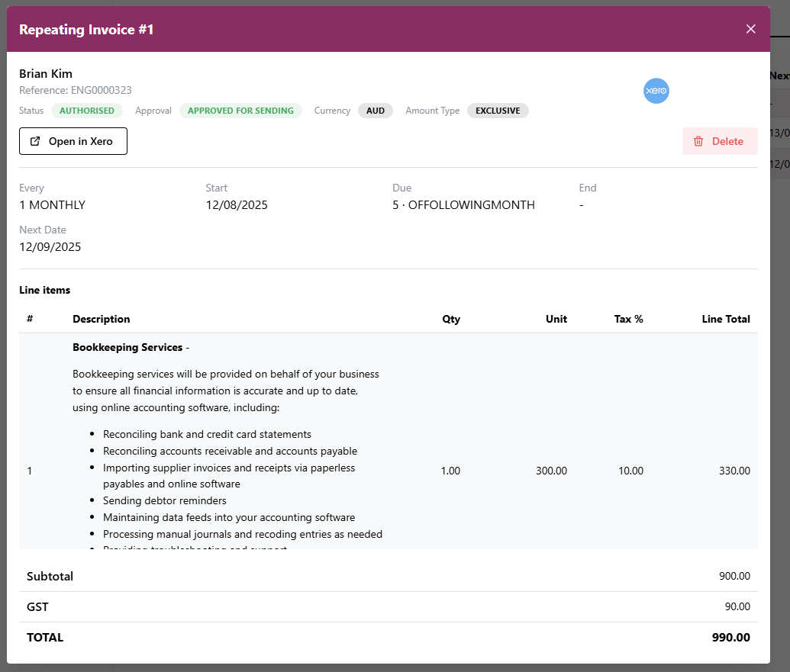Viewport: 790px width, 672px height.
Task: Click the Line Total column header
Action: pyautogui.click(x=725, y=319)
